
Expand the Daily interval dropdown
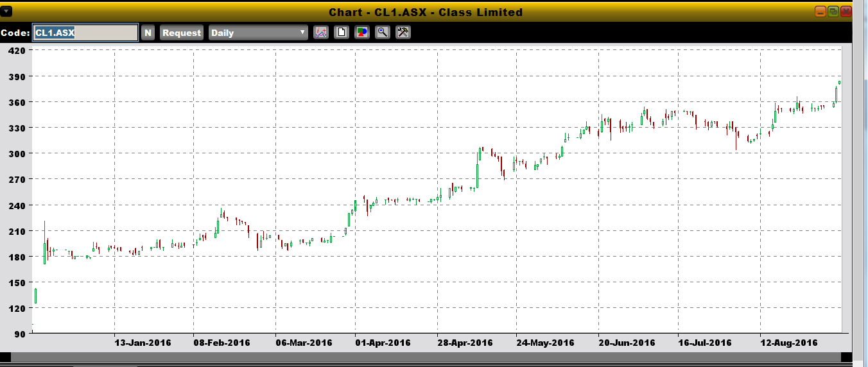click(258, 33)
